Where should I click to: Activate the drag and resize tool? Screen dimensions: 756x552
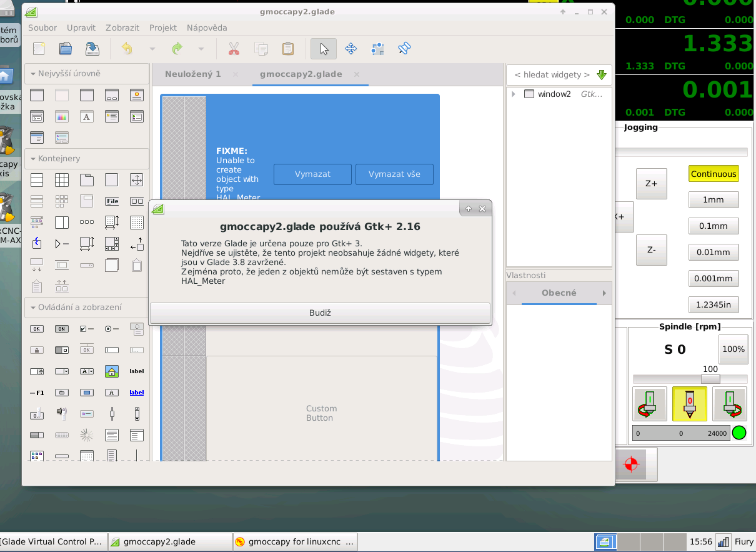(x=351, y=49)
